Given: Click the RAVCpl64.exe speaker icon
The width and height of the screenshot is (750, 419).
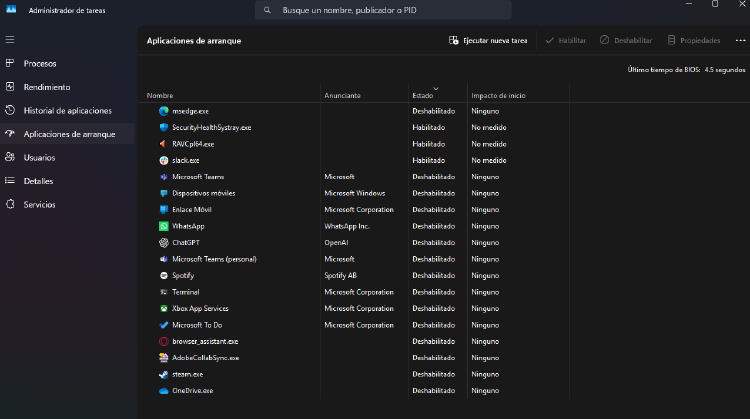Looking at the screenshot, I should pyautogui.click(x=164, y=144).
